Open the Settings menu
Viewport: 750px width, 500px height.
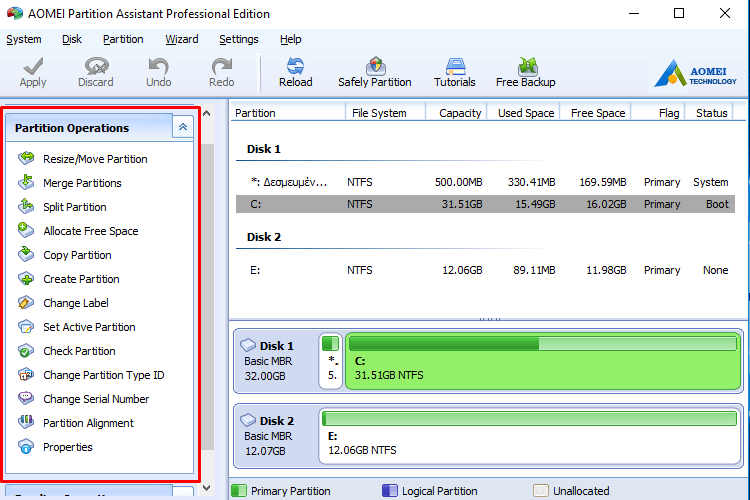(x=239, y=39)
